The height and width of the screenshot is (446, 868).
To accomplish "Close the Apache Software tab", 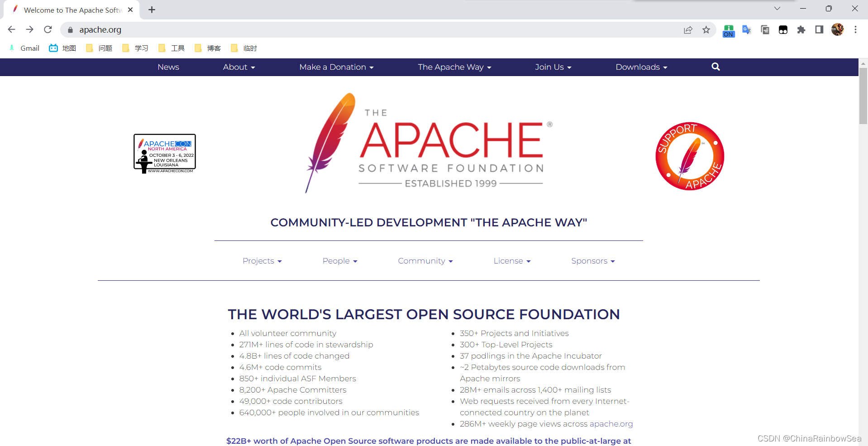I will [130, 10].
